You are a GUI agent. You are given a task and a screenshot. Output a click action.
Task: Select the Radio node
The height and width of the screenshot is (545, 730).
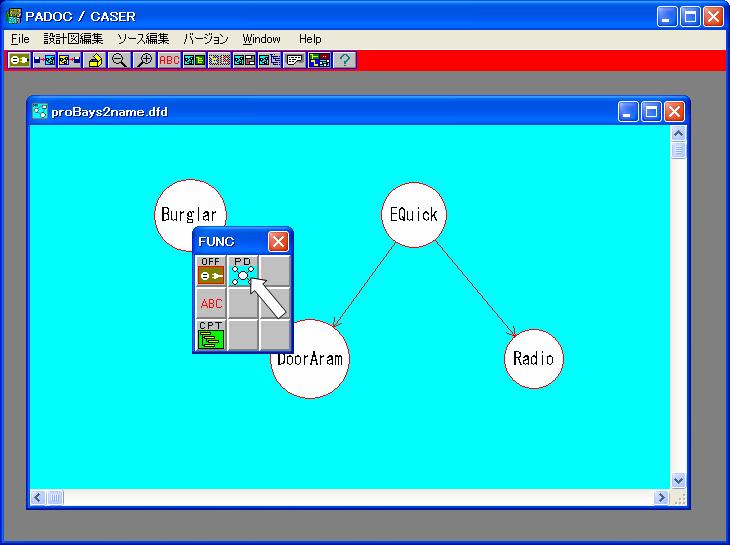tap(533, 358)
